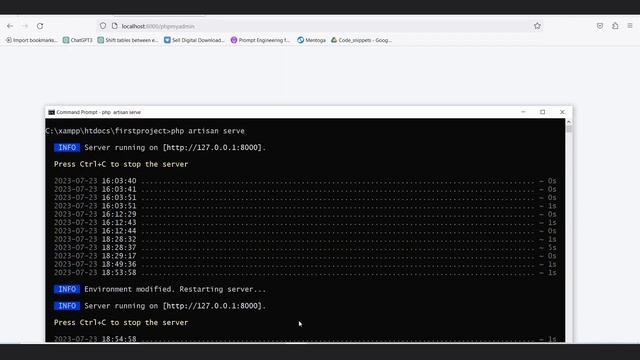Open the Mentoga bookmark
This screenshot has width=640, height=360.
pyautogui.click(x=311, y=40)
